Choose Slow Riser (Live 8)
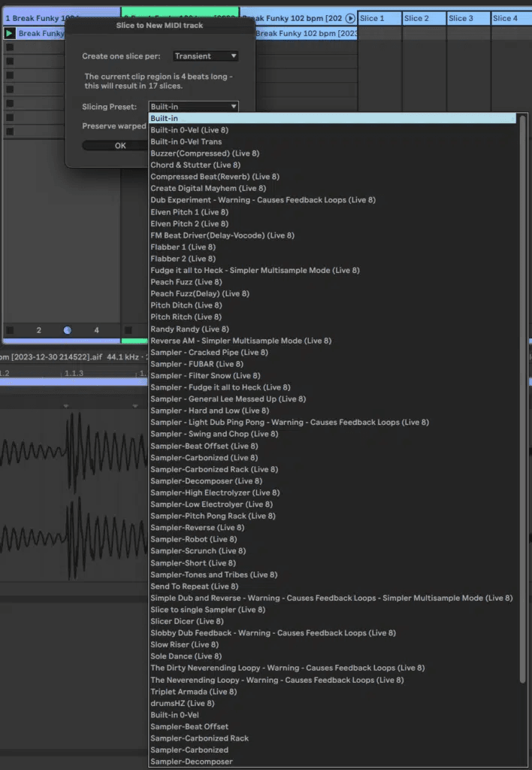 (x=333, y=644)
